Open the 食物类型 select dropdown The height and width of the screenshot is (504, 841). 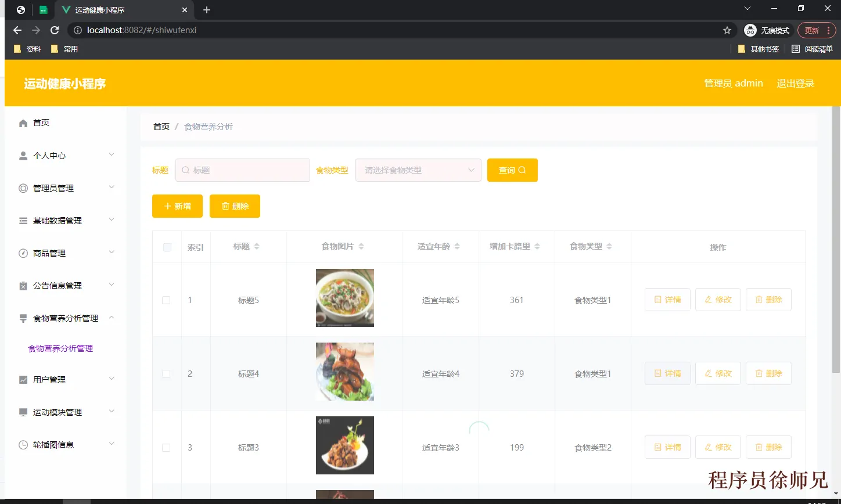coord(418,170)
